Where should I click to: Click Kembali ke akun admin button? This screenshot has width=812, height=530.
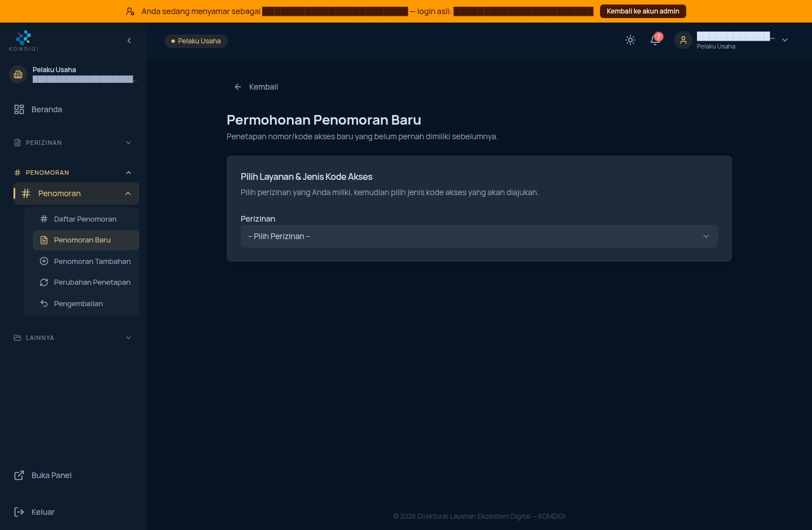coord(643,11)
